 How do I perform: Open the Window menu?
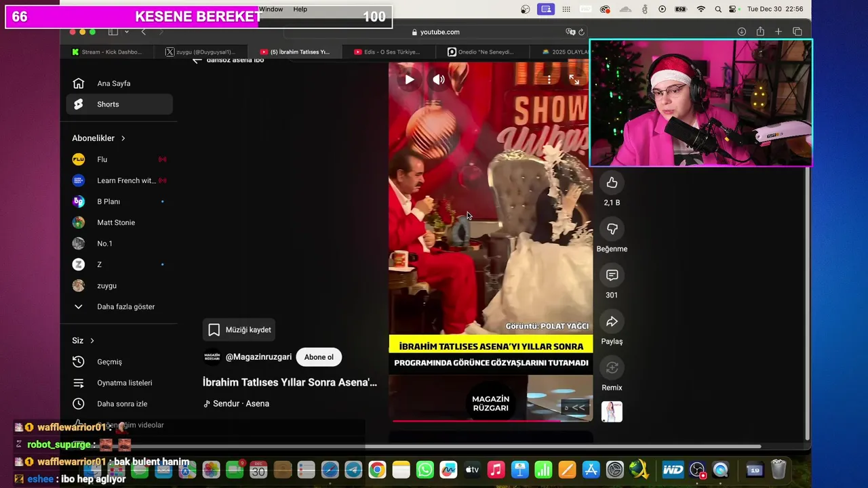(x=271, y=9)
